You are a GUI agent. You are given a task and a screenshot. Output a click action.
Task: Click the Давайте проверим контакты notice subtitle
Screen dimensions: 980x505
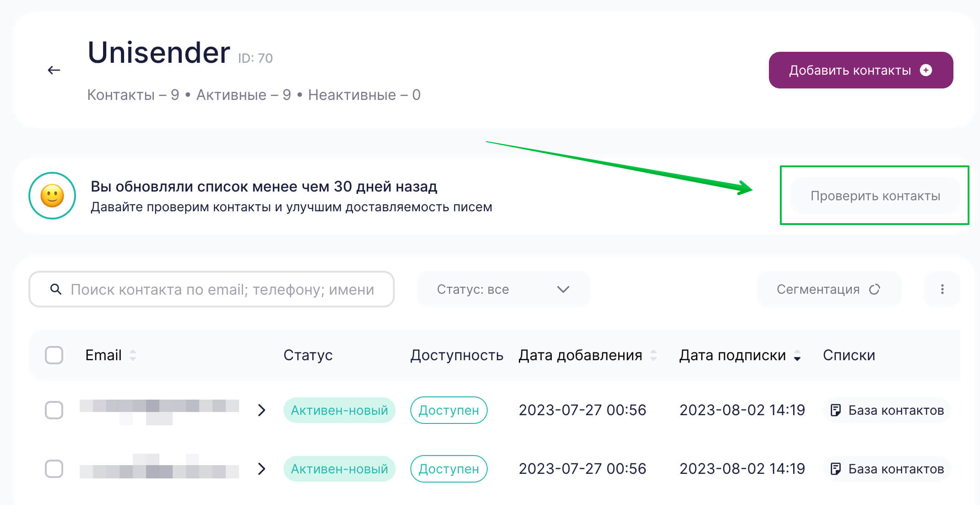coord(291,207)
